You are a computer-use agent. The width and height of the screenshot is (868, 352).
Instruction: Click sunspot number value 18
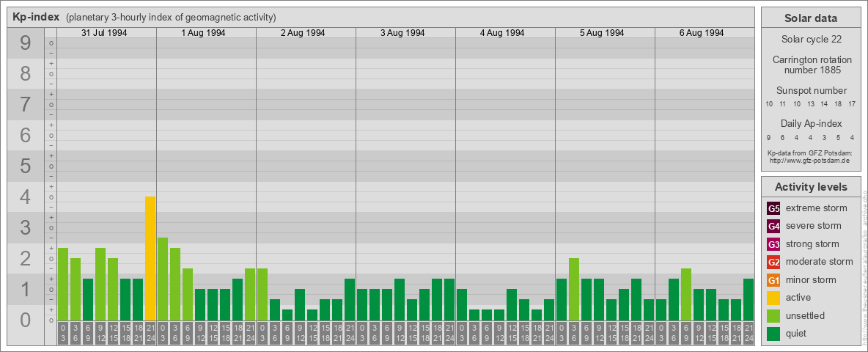coord(838,104)
